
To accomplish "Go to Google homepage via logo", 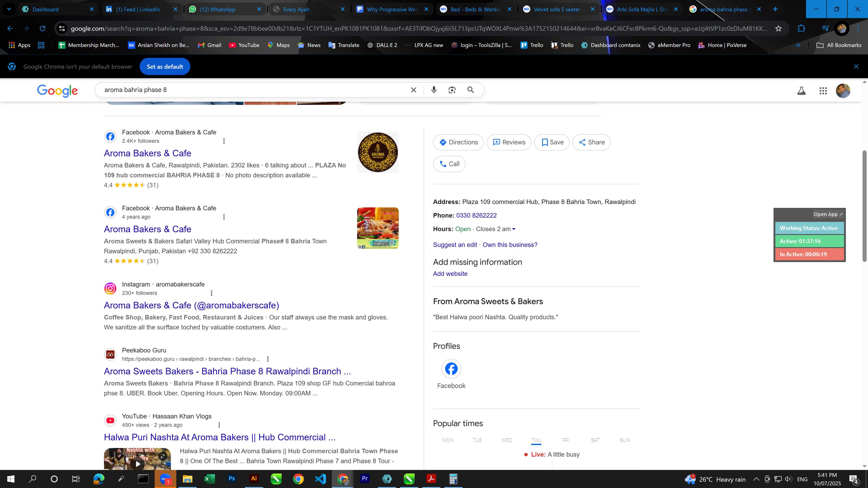I will coord(57,91).
